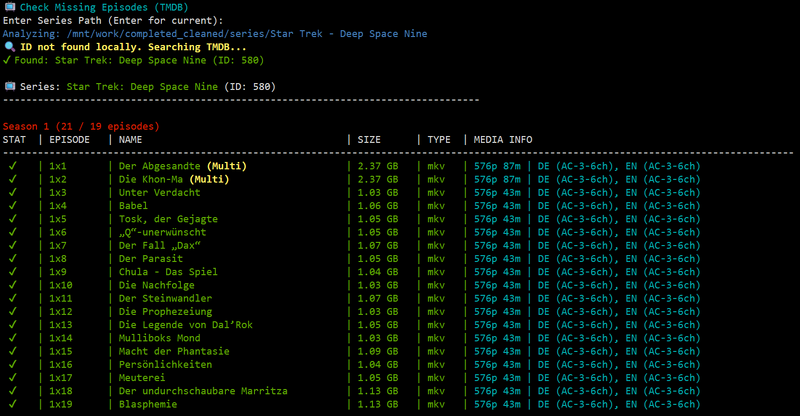Click the EPISODE column header
Viewport: 800px width, 416px height.
point(69,140)
